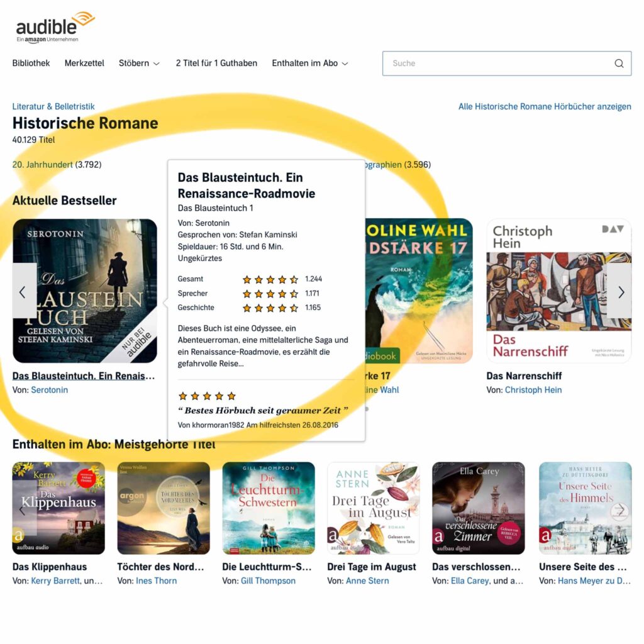Screen dimensions: 644x644
Task: Open the Bibliothek menu item
Action: (x=31, y=64)
